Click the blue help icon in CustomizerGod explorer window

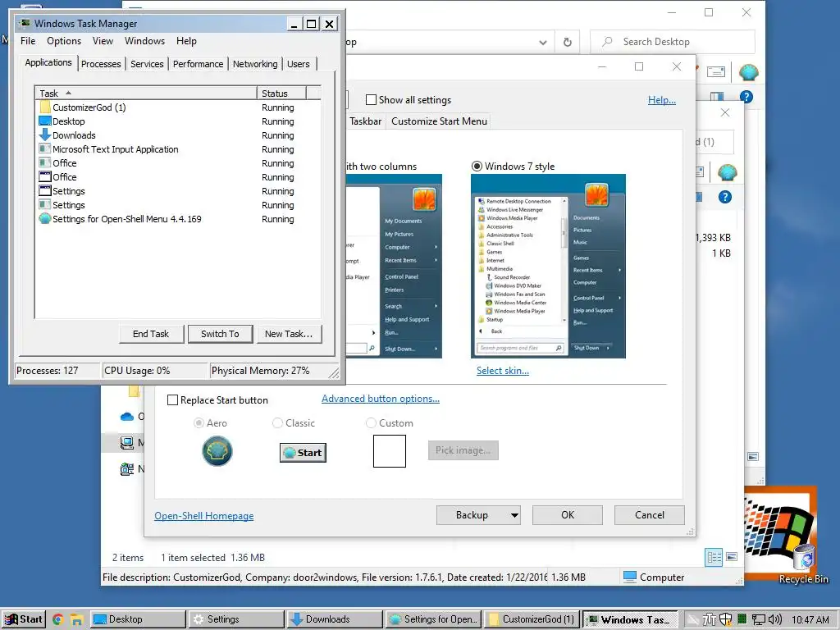[x=725, y=197]
